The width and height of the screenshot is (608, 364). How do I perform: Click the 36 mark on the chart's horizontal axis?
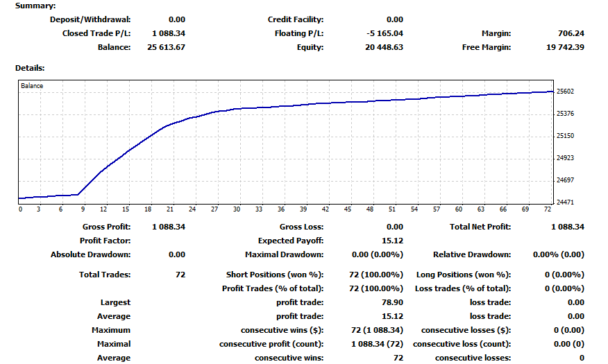point(281,209)
